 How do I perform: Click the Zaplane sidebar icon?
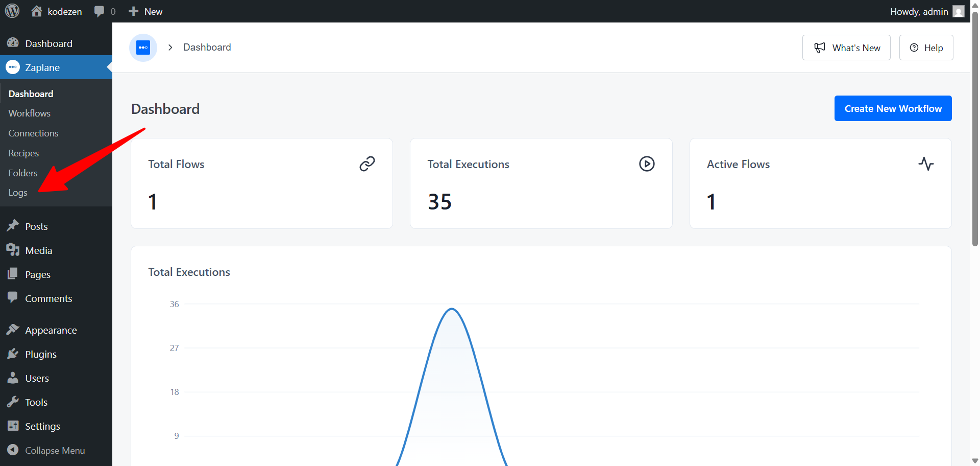[x=13, y=67]
